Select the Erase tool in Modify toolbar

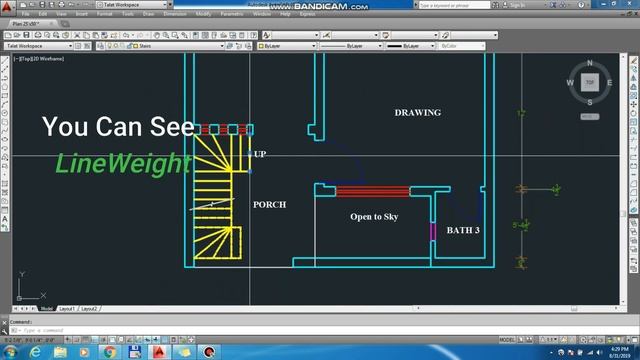click(x=633, y=61)
